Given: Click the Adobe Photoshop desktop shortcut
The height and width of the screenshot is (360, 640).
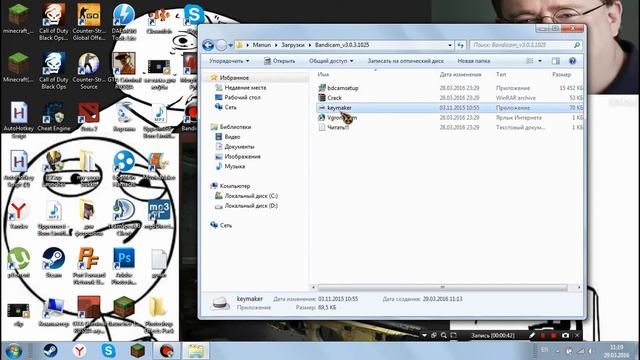Looking at the screenshot, I should pyautogui.click(x=124, y=265).
